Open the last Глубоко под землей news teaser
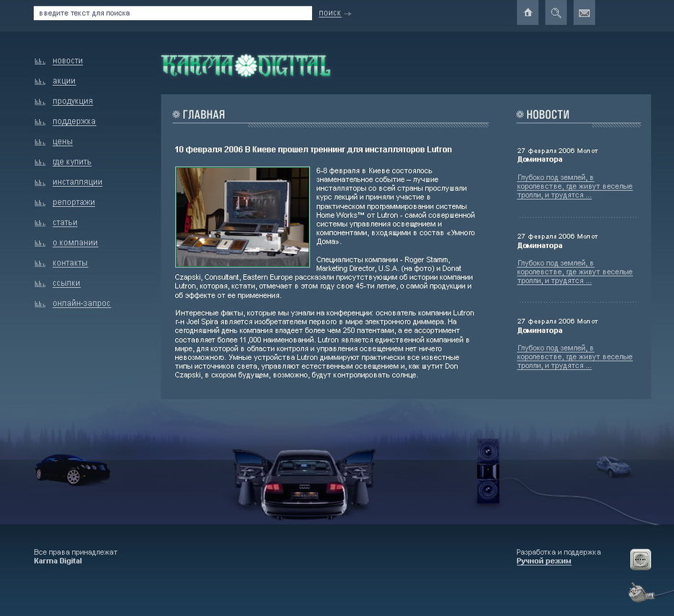This screenshot has height=616, width=674. coord(575,357)
